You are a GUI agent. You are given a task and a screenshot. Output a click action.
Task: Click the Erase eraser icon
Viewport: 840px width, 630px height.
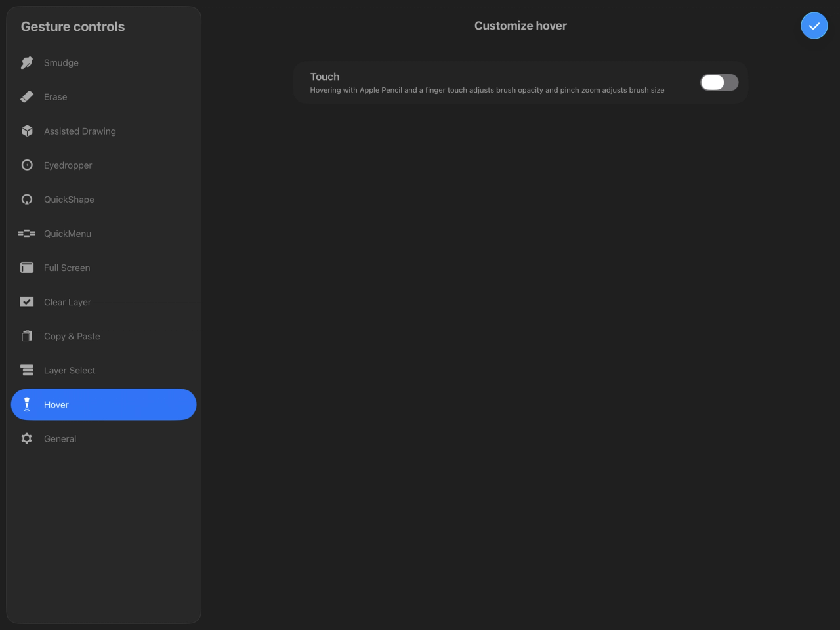coord(27,96)
